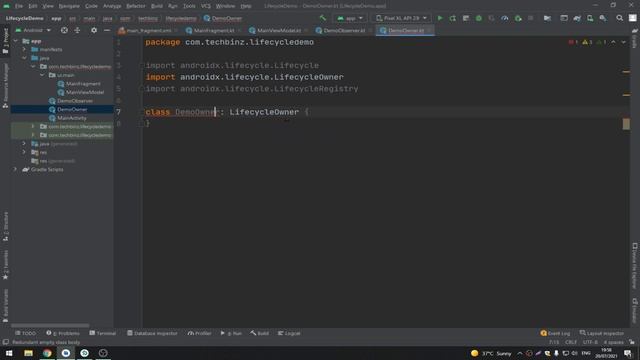Open the AVD Manager icon
The image size is (640, 360).
click(x=590, y=18)
